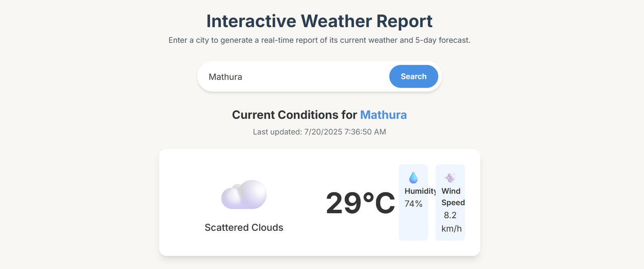Click the 74% humidity value
The height and width of the screenshot is (269, 644).
coord(414,204)
